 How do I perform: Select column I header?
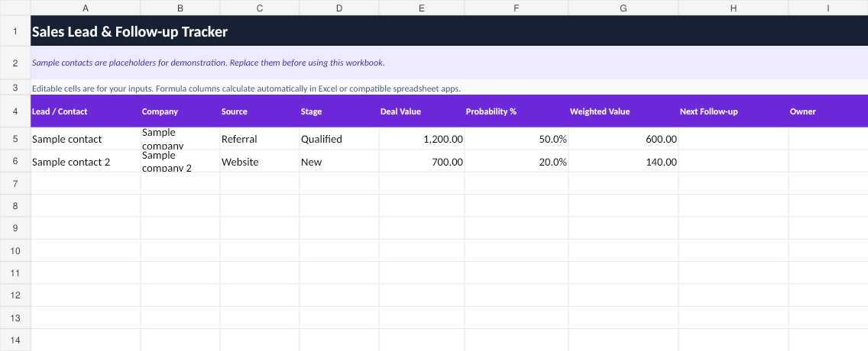click(x=828, y=8)
